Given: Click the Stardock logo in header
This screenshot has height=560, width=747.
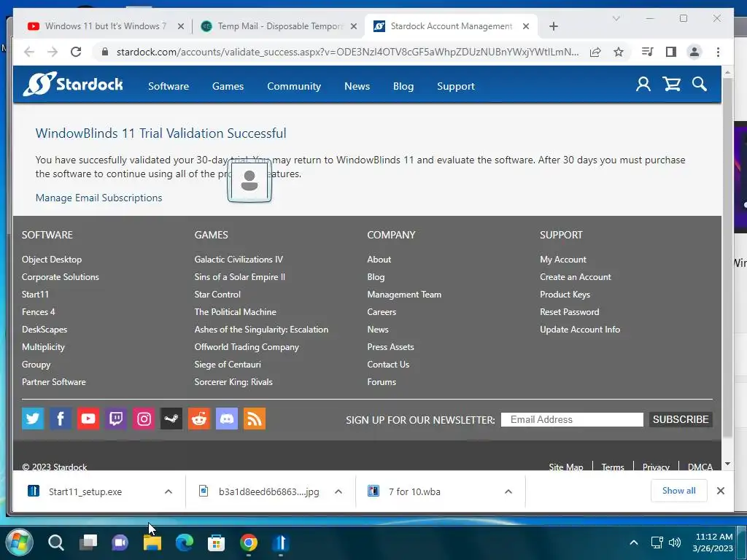Looking at the screenshot, I should tap(73, 85).
